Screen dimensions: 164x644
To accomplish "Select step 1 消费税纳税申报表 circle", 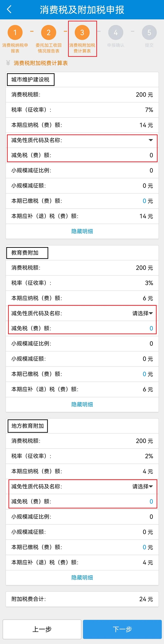I will click(15, 32).
